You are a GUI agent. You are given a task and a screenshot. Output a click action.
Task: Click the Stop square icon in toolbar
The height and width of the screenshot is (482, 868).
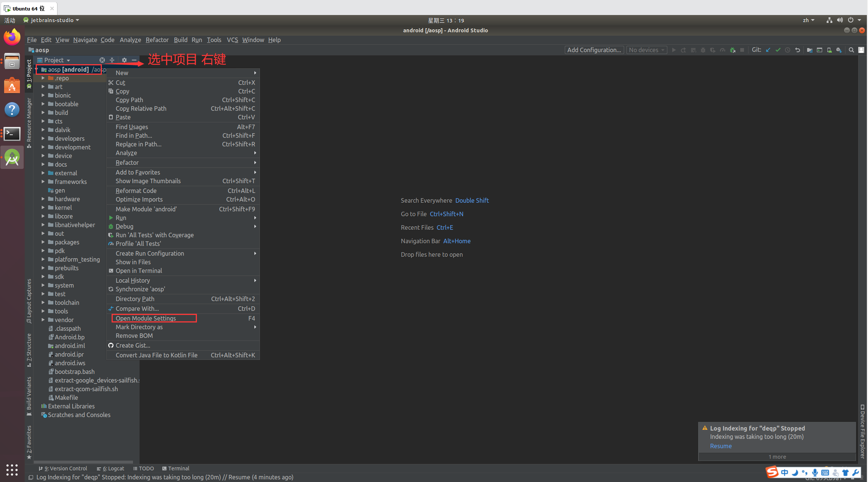click(742, 50)
